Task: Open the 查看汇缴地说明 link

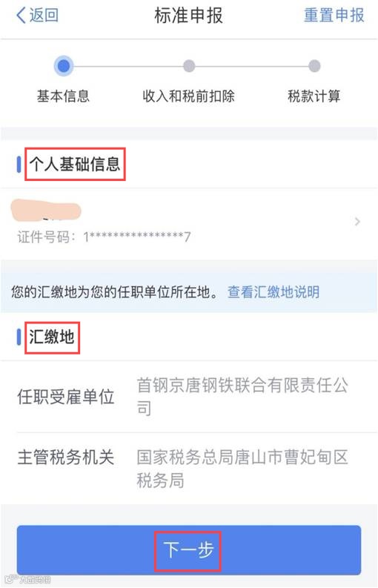Action: click(273, 291)
